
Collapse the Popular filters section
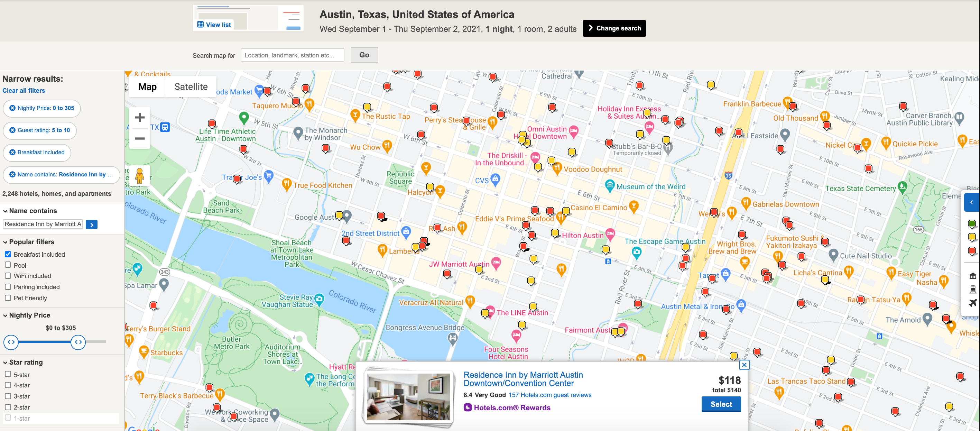(x=29, y=242)
